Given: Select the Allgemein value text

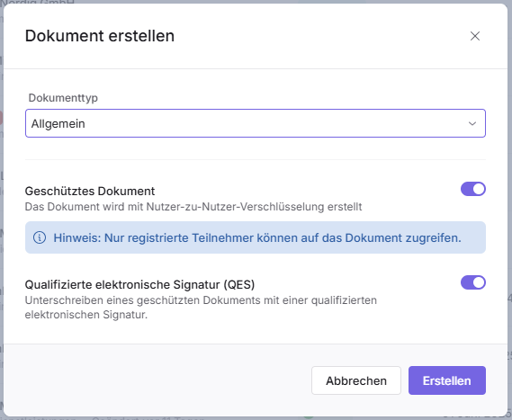Looking at the screenshot, I should pos(58,124).
